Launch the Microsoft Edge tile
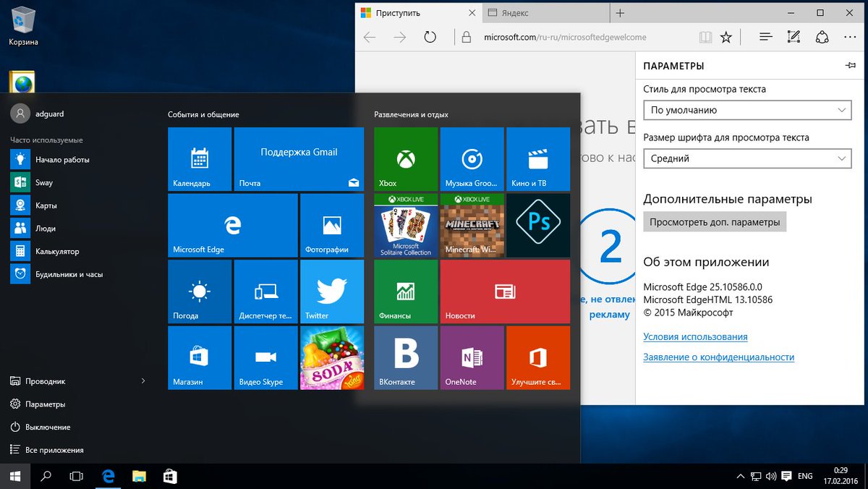 [232, 225]
